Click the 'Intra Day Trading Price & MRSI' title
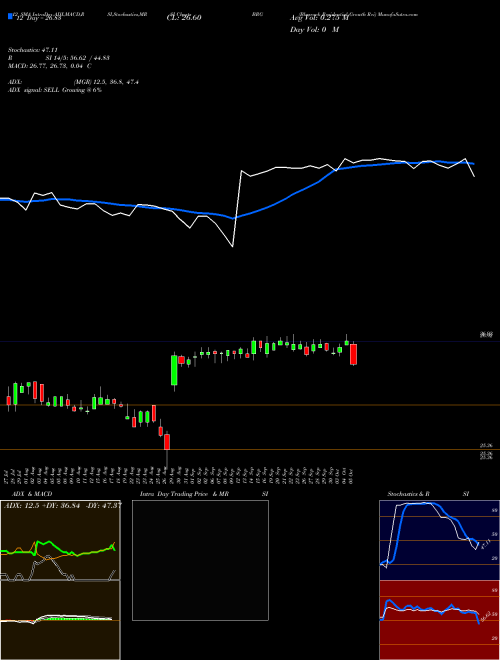The image size is (500, 660). pyautogui.click(x=204, y=494)
